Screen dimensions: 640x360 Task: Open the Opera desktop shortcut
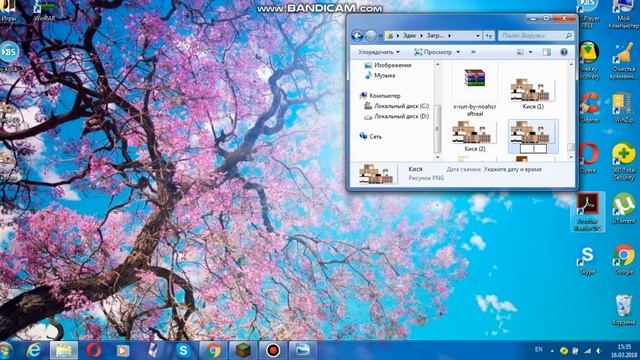click(588, 158)
